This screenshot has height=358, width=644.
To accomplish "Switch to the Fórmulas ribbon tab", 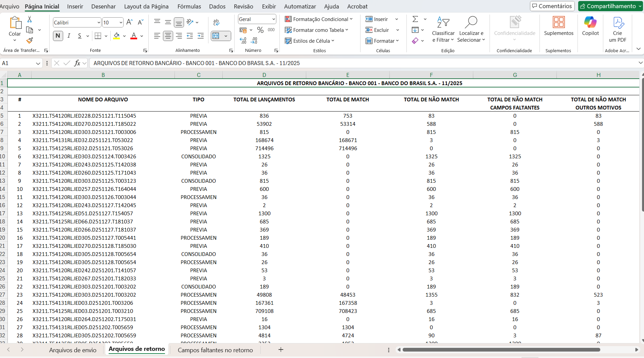I will pyautogui.click(x=189, y=6).
